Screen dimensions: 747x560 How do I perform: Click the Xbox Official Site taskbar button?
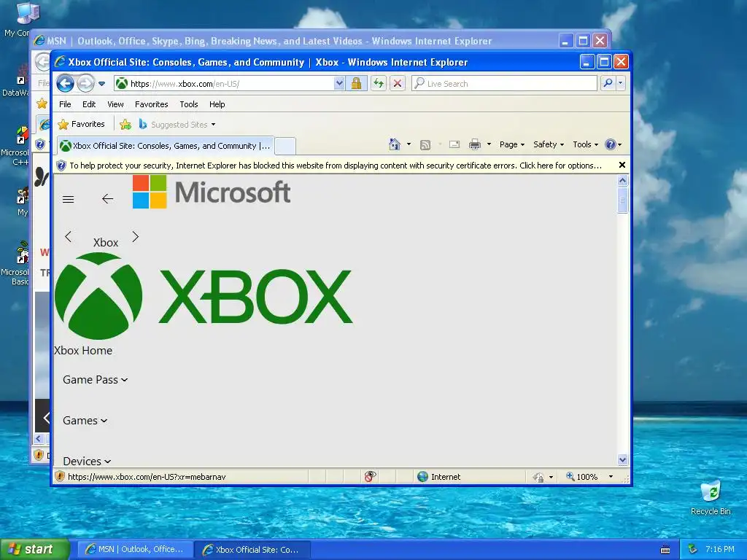coord(252,550)
